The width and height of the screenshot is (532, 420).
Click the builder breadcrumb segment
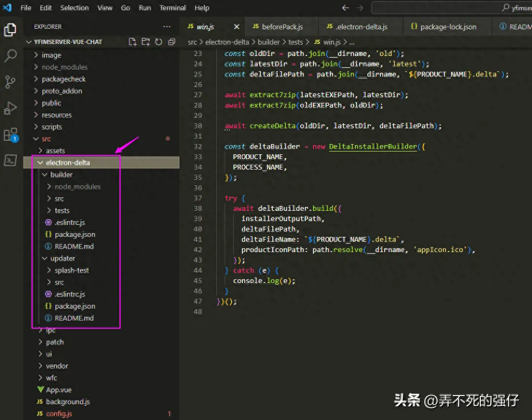[268, 42]
